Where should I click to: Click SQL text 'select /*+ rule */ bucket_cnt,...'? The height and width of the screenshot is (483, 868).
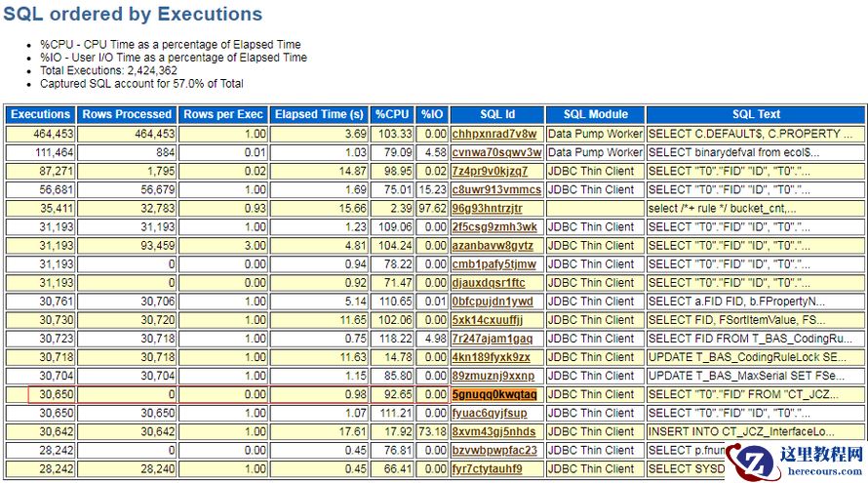coord(722,208)
